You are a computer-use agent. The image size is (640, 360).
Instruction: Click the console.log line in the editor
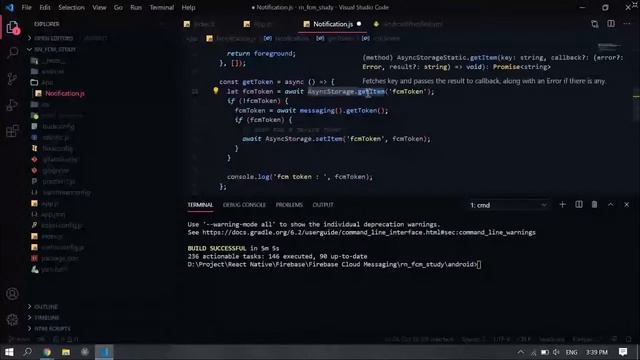coord(300,177)
